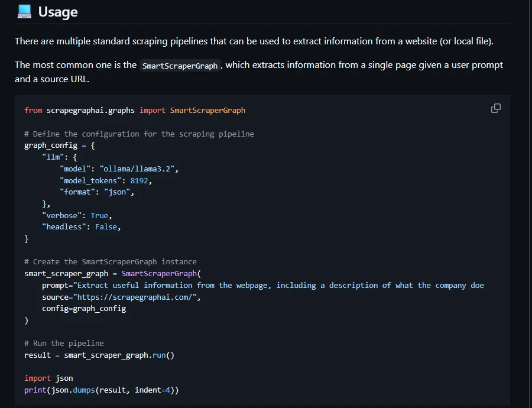Image resolution: width=532 pixels, height=408 pixels.
Task: Click the 'config=graph_config' line
Action: tap(84, 309)
